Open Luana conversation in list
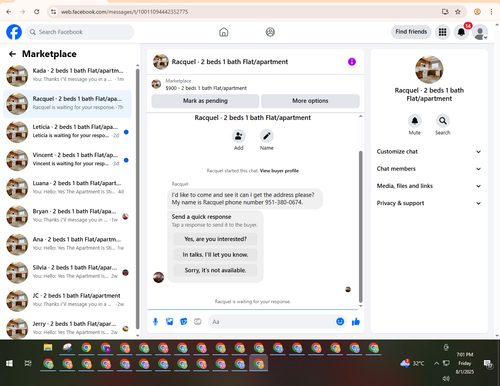 click(x=67, y=188)
